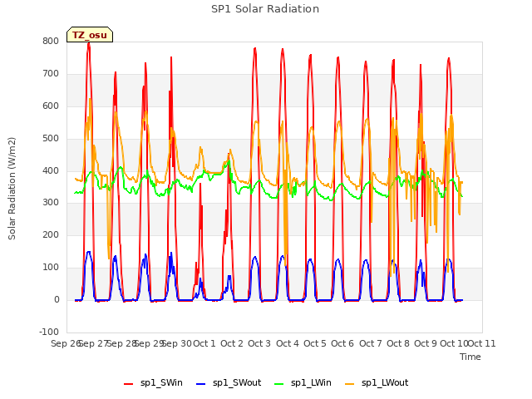
Task: Click the 0 y-axis tick label
Action: (57, 300)
